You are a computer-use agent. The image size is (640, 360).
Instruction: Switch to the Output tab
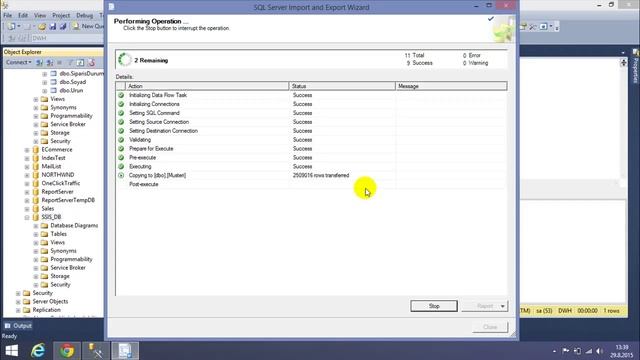pyautogui.click(x=18, y=326)
